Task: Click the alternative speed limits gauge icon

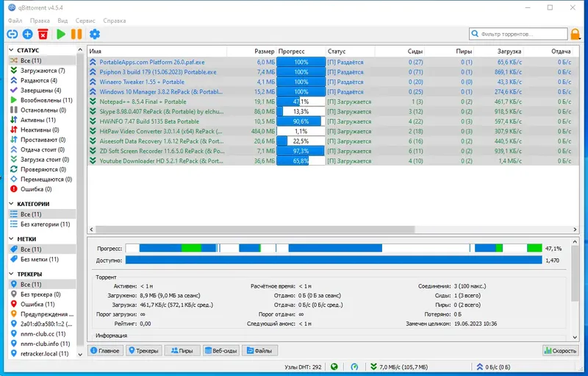Action: [x=354, y=367]
